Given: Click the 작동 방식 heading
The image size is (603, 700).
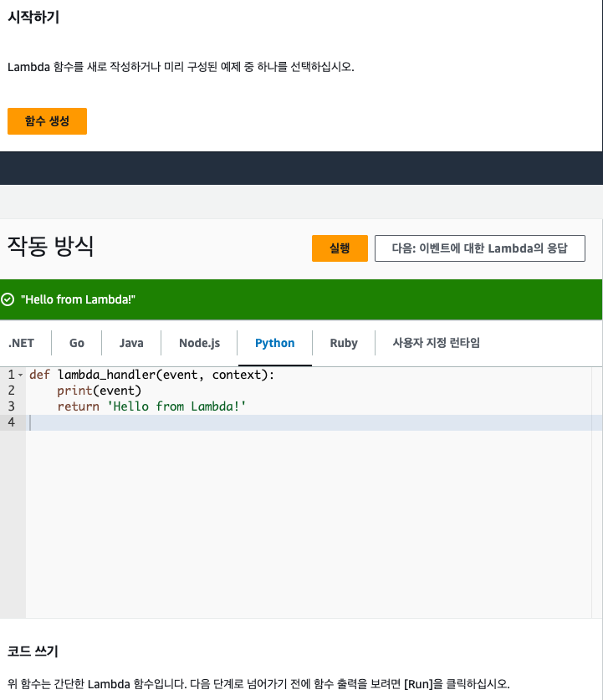Looking at the screenshot, I should [50, 246].
